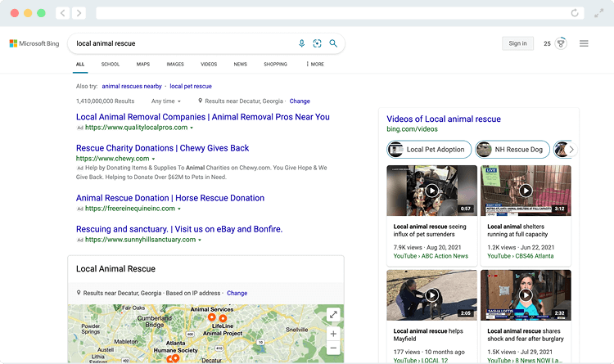Switch to the SHOPPING tab
Viewport: 614px width, 364px height.
point(275,64)
